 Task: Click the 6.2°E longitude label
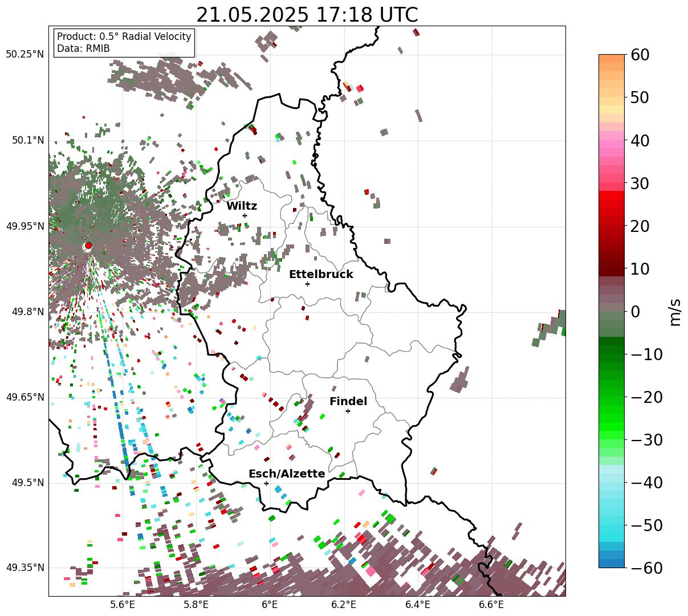pos(344,605)
